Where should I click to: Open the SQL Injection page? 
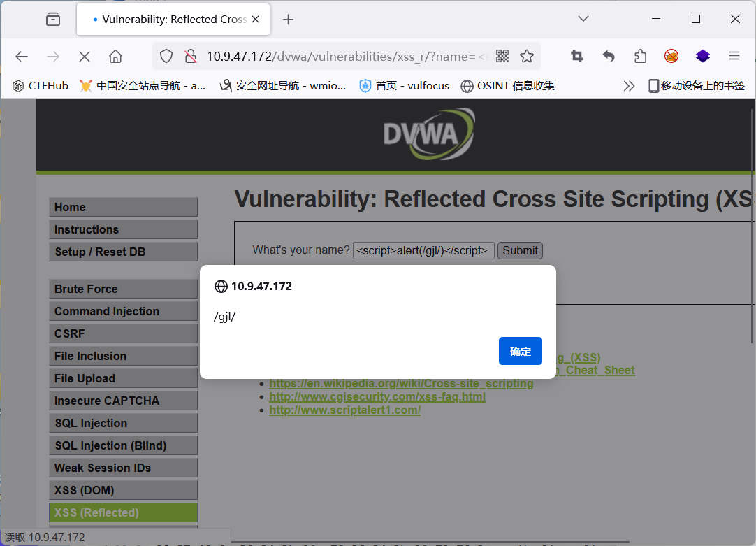[124, 423]
